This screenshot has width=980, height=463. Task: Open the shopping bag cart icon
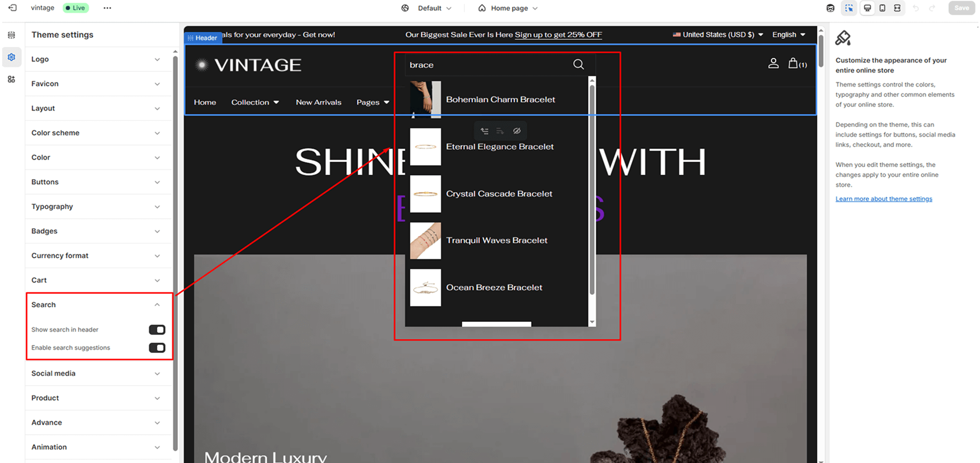(x=798, y=63)
